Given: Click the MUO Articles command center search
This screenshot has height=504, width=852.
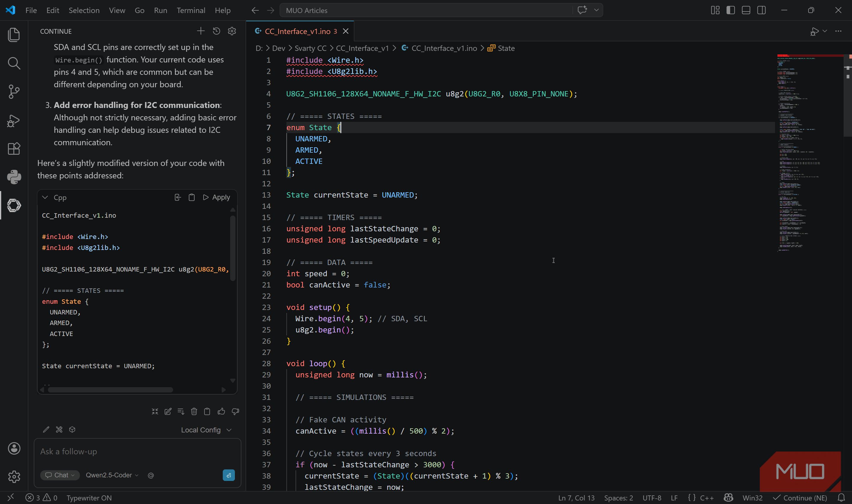Looking at the screenshot, I should pos(426,10).
